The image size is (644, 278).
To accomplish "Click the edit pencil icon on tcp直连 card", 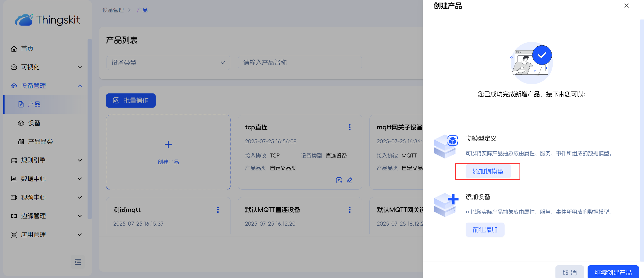I will click(350, 180).
